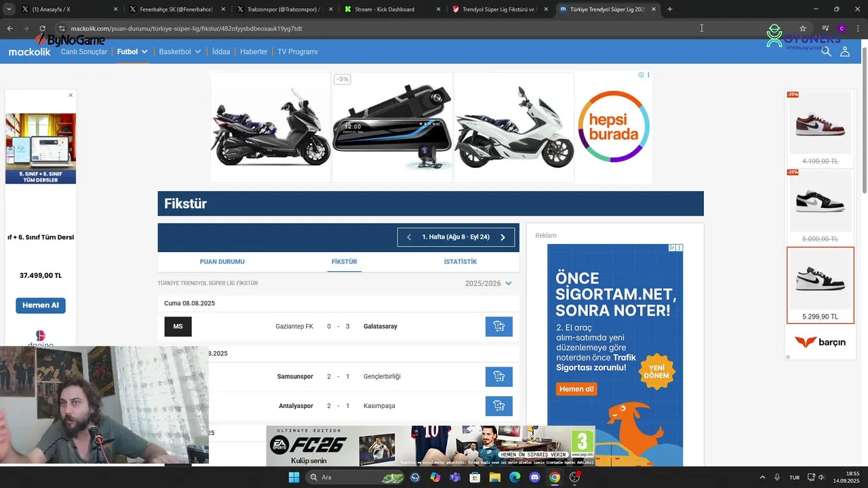Open Microsoft Edge from taskbar
Screen dimensions: 868x488
[515, 477]
